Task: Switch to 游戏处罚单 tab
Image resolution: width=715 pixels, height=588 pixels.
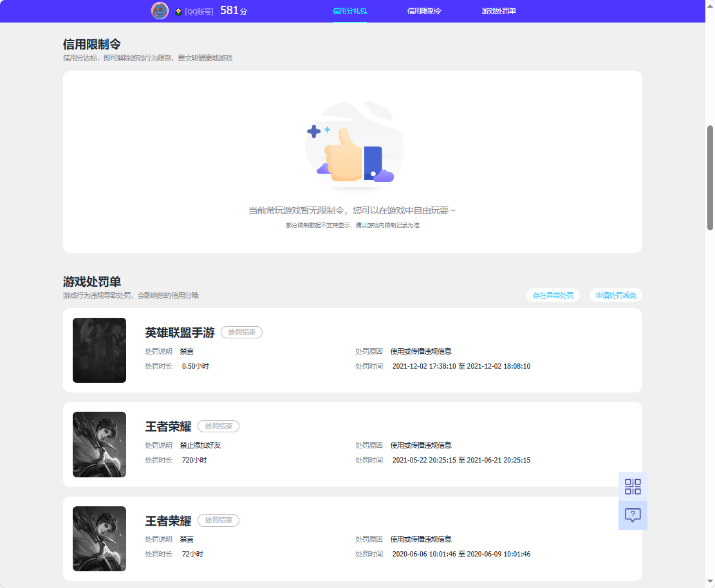Action: coord(499,11)
